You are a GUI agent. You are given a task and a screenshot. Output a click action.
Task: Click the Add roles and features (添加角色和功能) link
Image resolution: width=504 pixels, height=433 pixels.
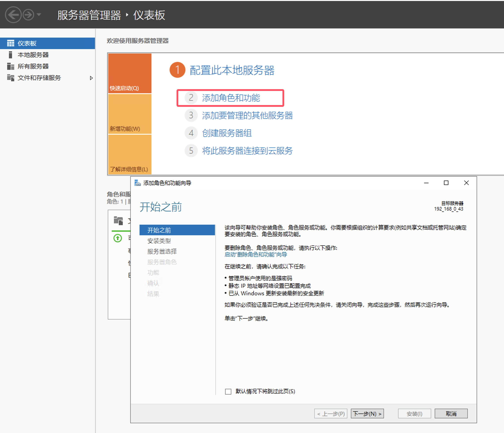pyautogui.click(x=231, y=98)
